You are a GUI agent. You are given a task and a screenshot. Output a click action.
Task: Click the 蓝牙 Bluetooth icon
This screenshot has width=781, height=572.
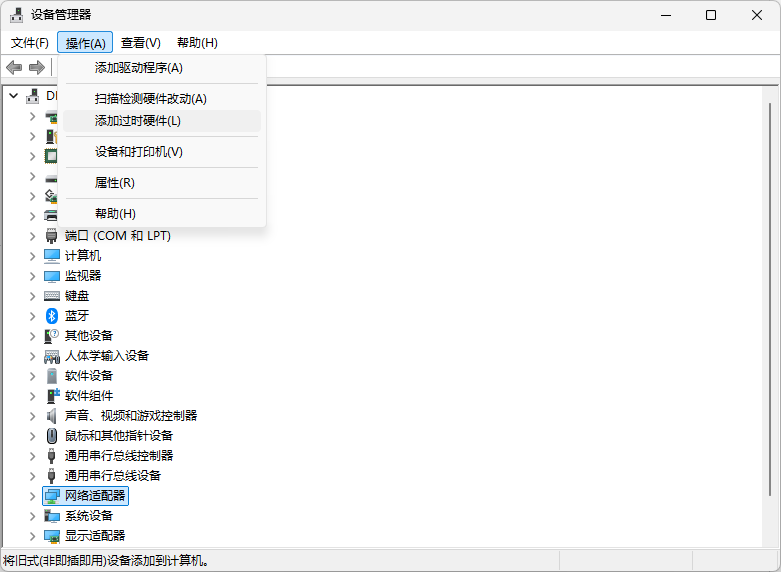click(52, 316)
